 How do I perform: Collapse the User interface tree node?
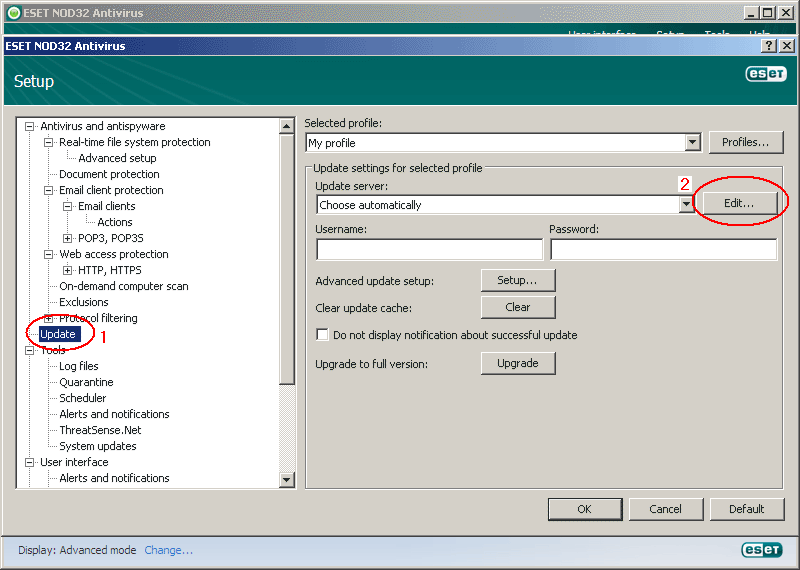click(x=30, y=462)
